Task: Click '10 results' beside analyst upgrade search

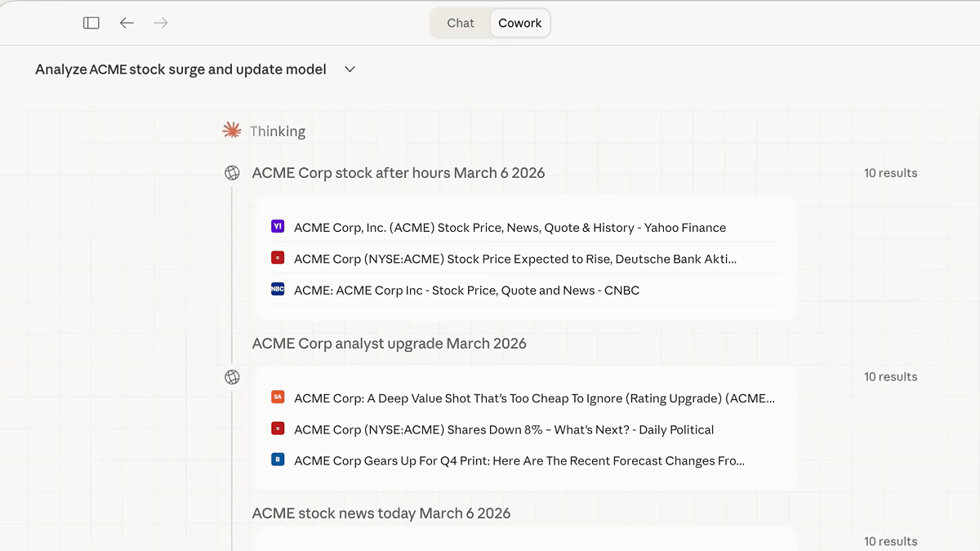Action: [x=890, y=377]
